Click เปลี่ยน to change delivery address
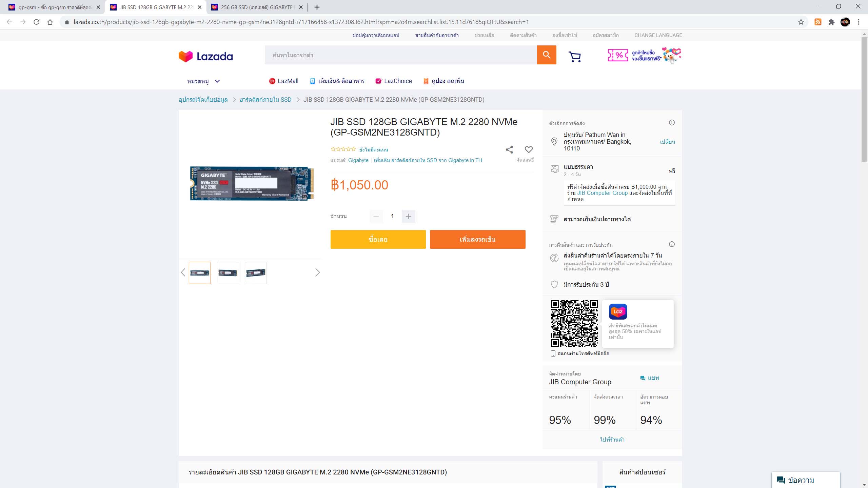 pos(667,142)
